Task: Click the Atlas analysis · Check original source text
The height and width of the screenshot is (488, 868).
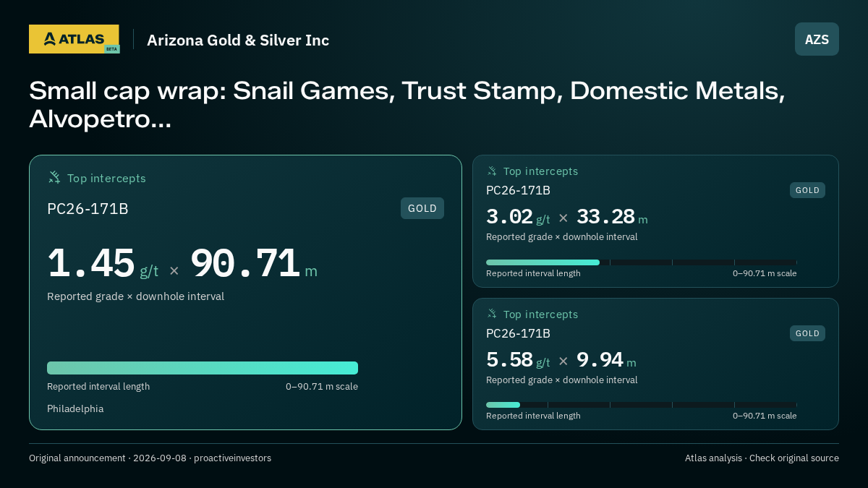Action: tap(762, 458)
